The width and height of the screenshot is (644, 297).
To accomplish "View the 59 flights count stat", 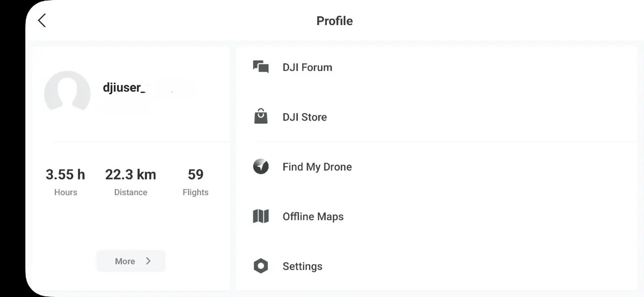I will 195,175.
